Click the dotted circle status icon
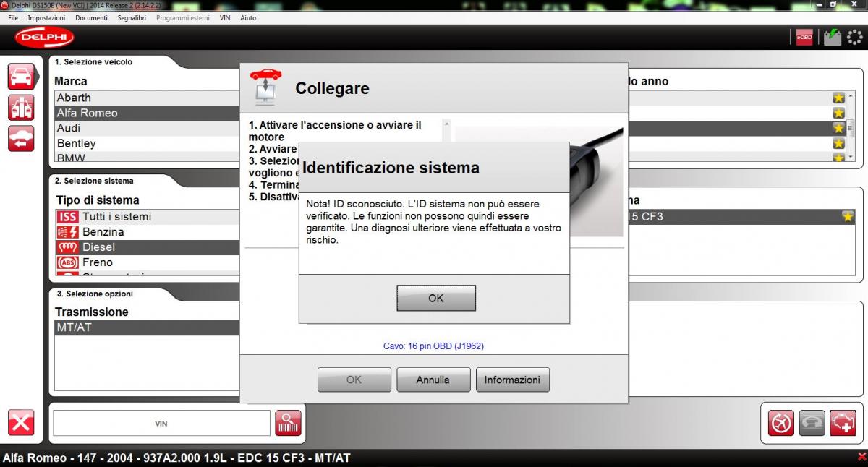The height and width of the screenshot is (467, 868). coord(854,37)
